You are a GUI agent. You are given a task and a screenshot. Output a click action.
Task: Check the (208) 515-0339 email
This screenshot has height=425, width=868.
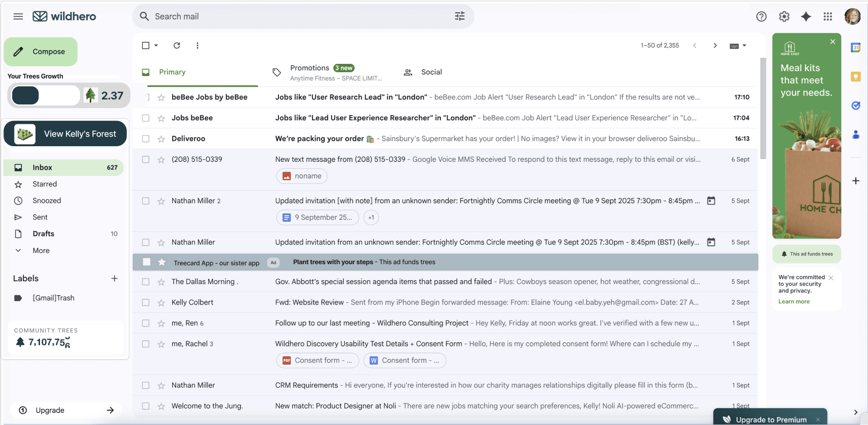click(x=146, y=159)
